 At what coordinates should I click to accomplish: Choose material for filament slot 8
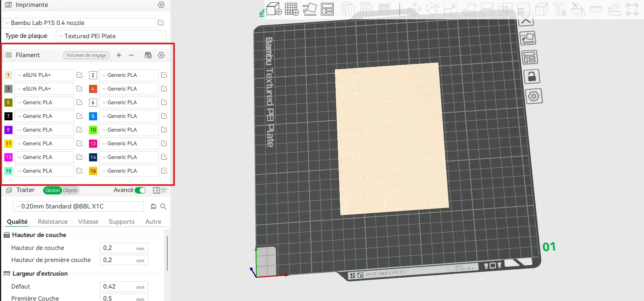[x=129, y=116]
